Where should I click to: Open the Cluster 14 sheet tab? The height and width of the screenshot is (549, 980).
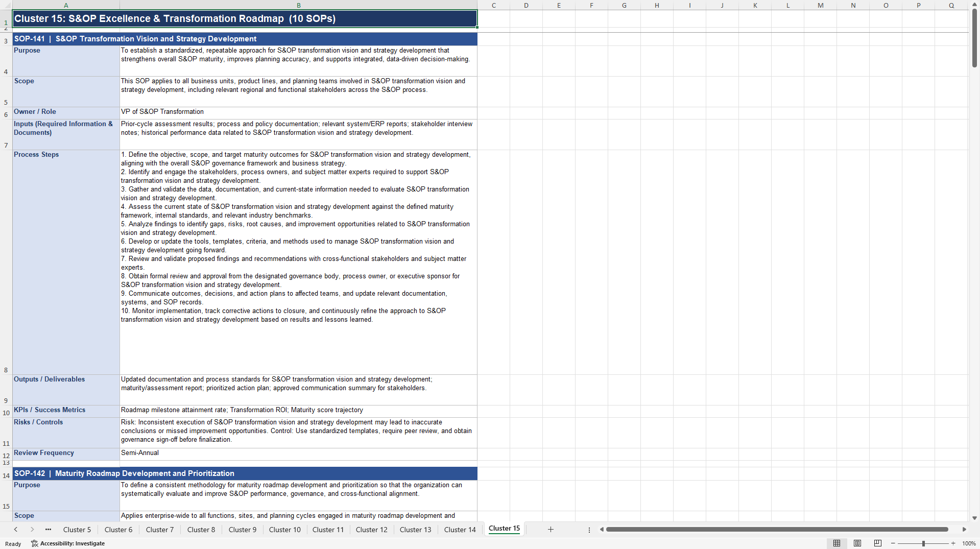[x=460, y=530]
